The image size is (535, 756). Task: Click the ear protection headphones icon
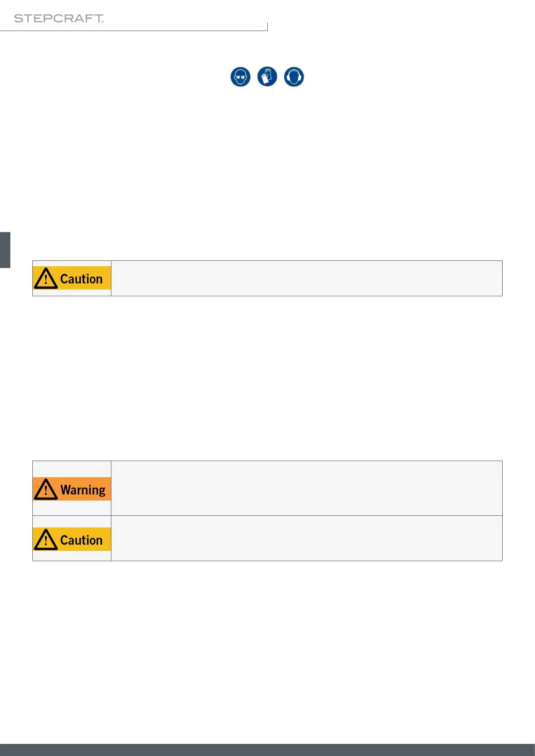[x=294, y=77]
